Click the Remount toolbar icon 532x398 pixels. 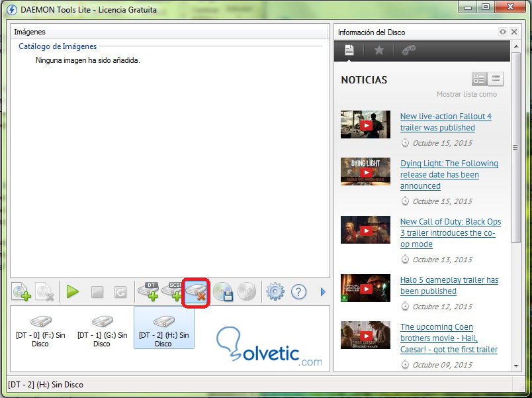click(120, 292)
